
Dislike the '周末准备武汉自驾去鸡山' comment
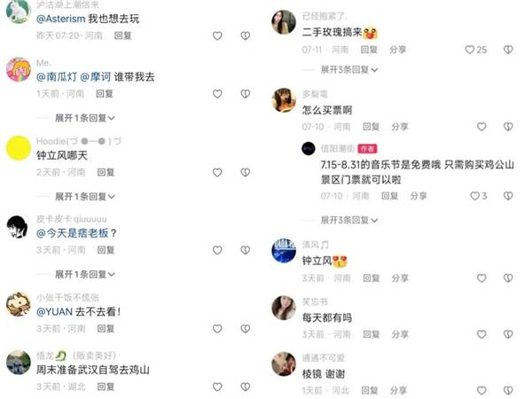click(246, 387)
